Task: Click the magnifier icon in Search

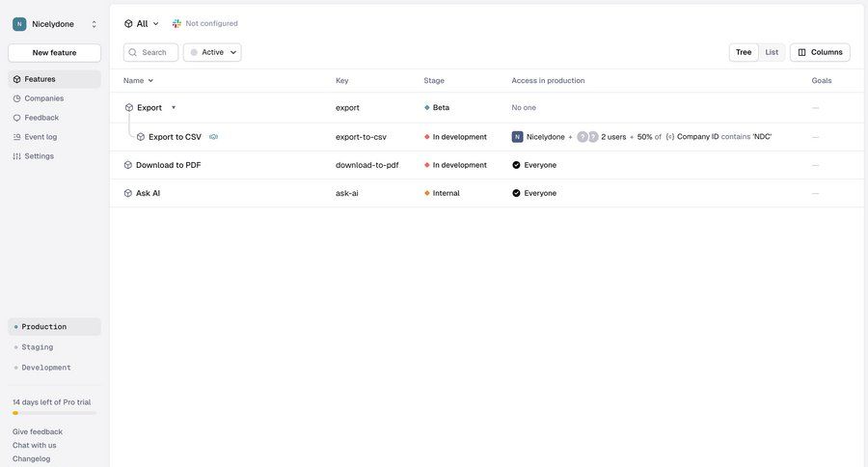Action: click(x=133, y=52)
